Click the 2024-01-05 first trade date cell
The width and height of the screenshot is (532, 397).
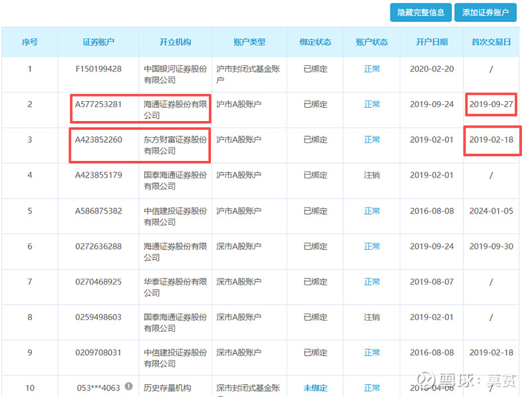coord(491,211)
